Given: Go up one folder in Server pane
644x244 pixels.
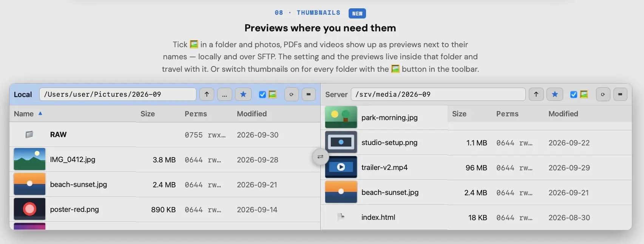Looking at the screenshot, I should (x=536, y=94).
